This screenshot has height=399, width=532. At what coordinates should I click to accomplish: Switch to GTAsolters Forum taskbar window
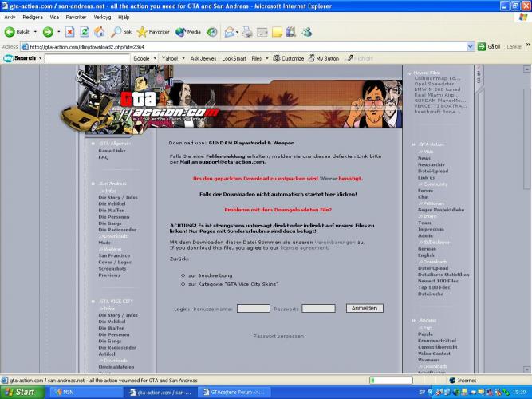click(x=234, y=392)
